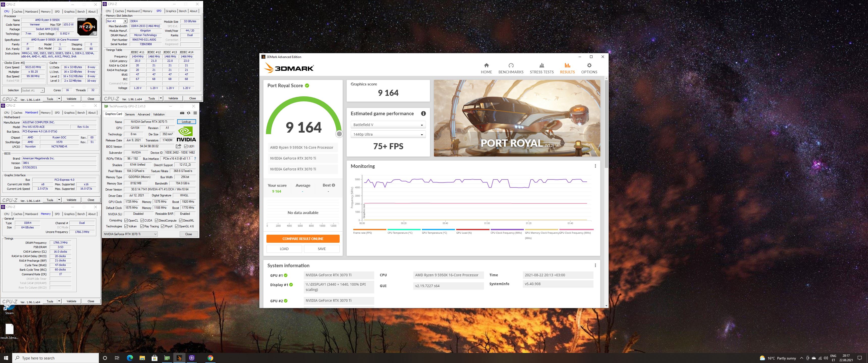Open Stress Tests in 3DMark
868x363 pixels.
click(x=541, y=68)
